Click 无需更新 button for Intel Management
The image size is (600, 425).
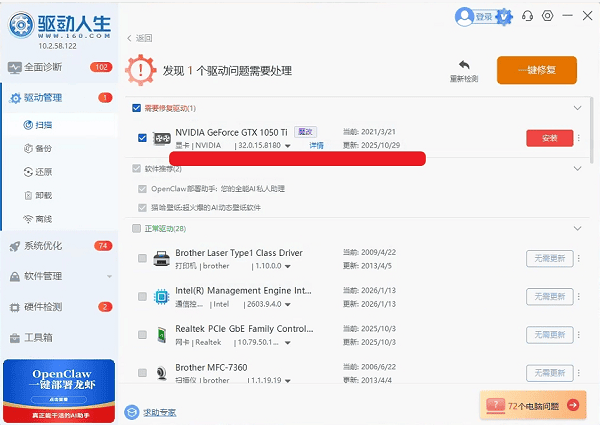click(550, 296)
